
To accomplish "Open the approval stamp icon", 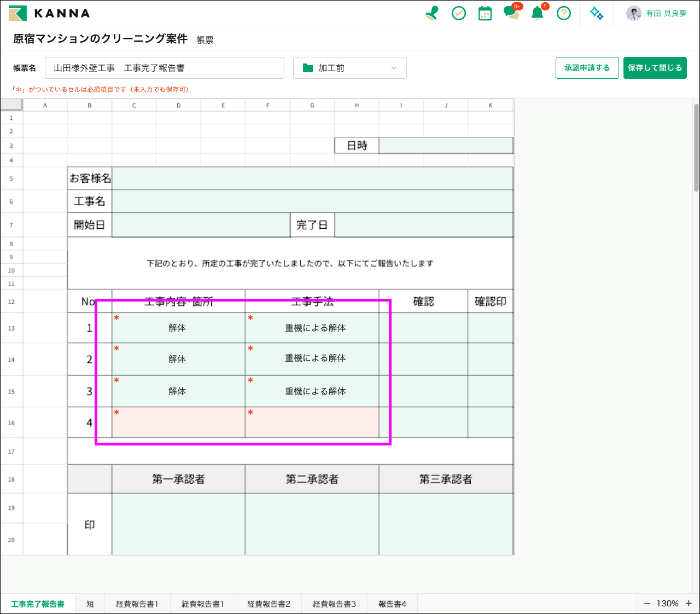I will click(432, 13).
